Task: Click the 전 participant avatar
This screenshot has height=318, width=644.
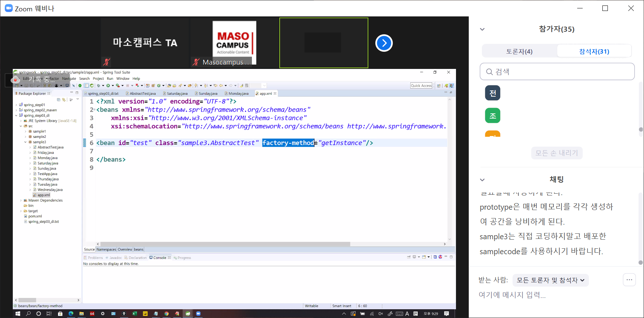Action: pos(492,93)
